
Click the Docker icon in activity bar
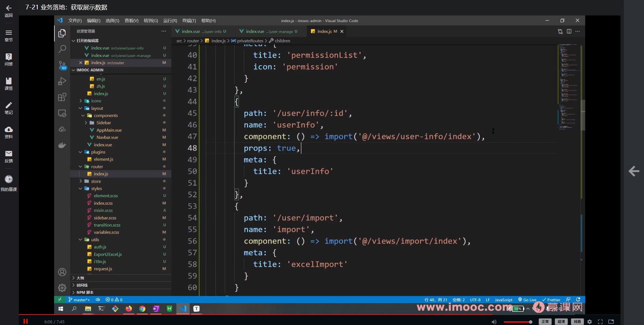coord(62,145)
